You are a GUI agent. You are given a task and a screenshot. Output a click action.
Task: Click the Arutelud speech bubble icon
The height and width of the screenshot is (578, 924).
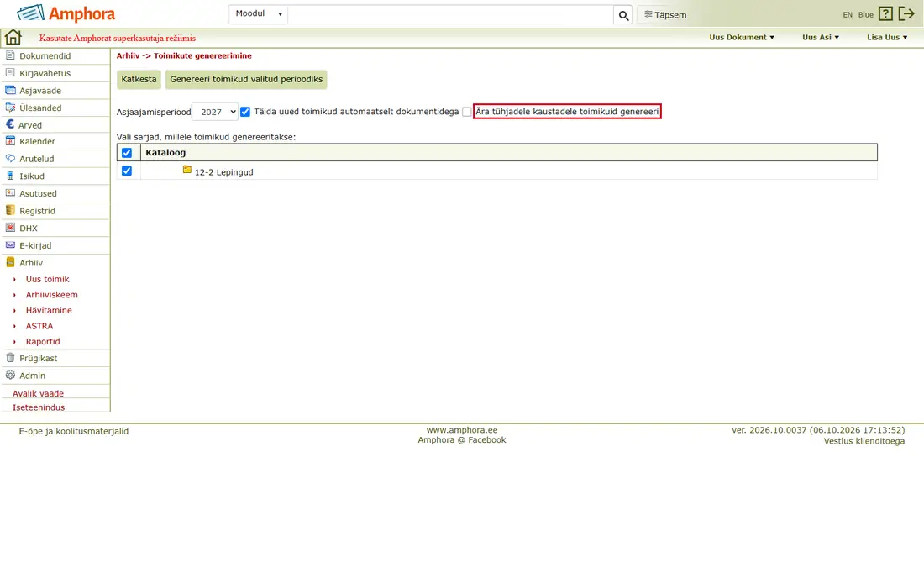pyautogui.click(x=10, y=159)
